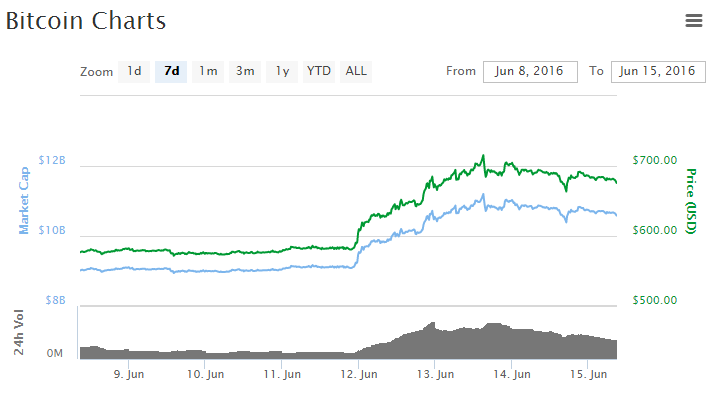
Task: Switch zoom to 1m
Action: coord(208,71)
